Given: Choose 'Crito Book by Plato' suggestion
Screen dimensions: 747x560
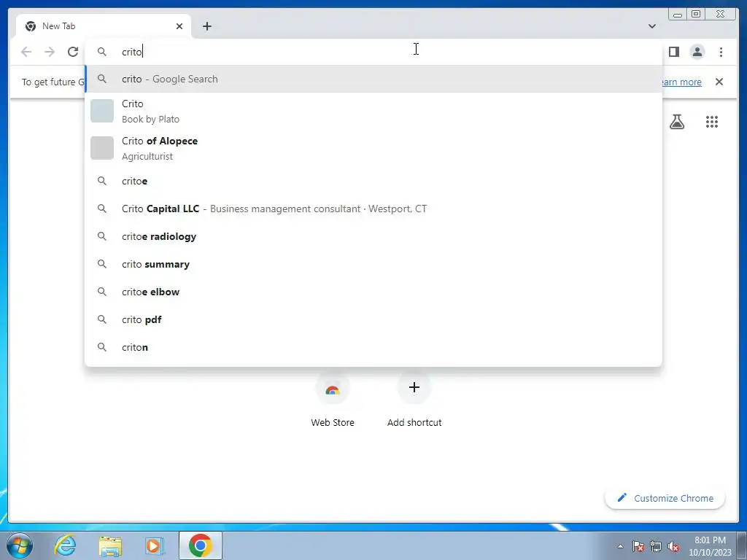Looking at the screenshot, I should [x=373, y=111].
